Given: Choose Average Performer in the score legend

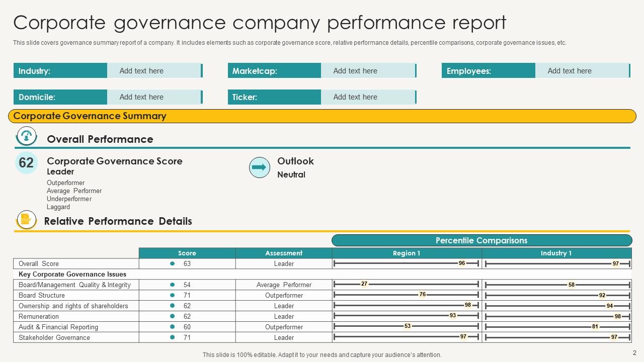Looking at the screenshot, I should coord(74,191).
